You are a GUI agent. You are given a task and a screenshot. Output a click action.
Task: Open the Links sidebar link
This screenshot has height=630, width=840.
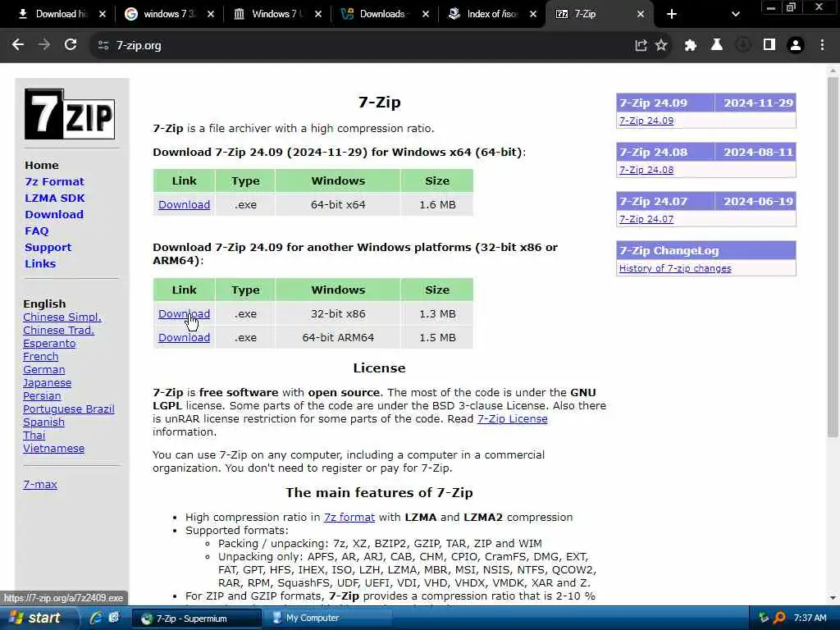(x=40, y=263)
